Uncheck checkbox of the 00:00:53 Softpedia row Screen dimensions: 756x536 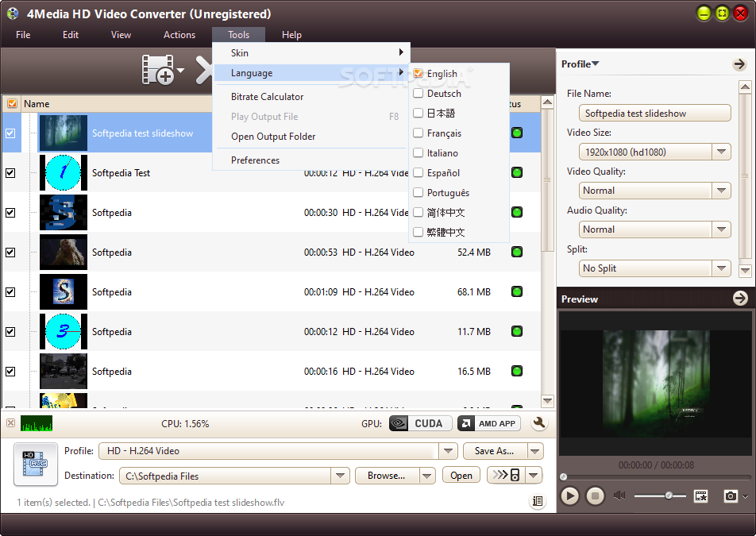pos(10,252)
